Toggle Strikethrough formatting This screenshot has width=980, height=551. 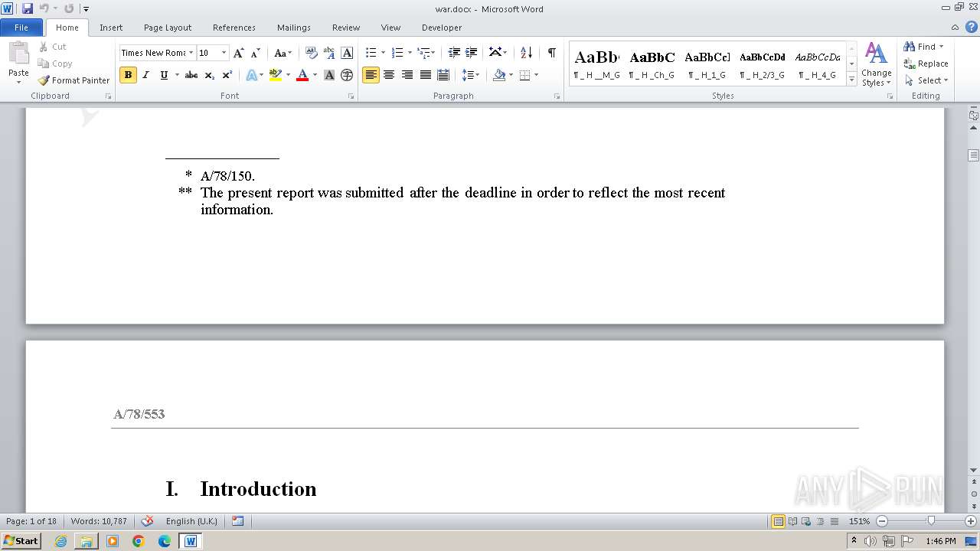[191, 75]
